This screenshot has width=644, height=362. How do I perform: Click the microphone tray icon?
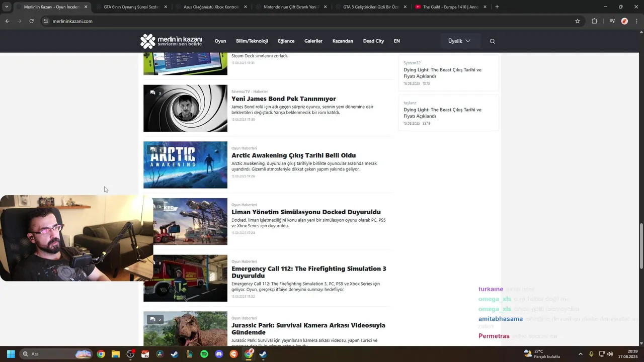(x=591, y=354)
